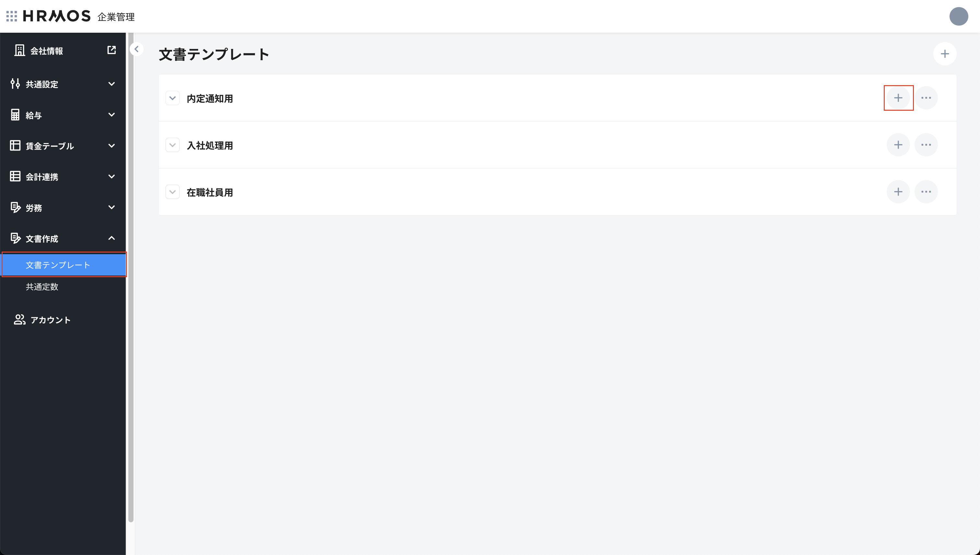980x555 pixels.
Task: Open the external link icon beside 会社情報
Action: pyautogui.click(x=111, y=50)
